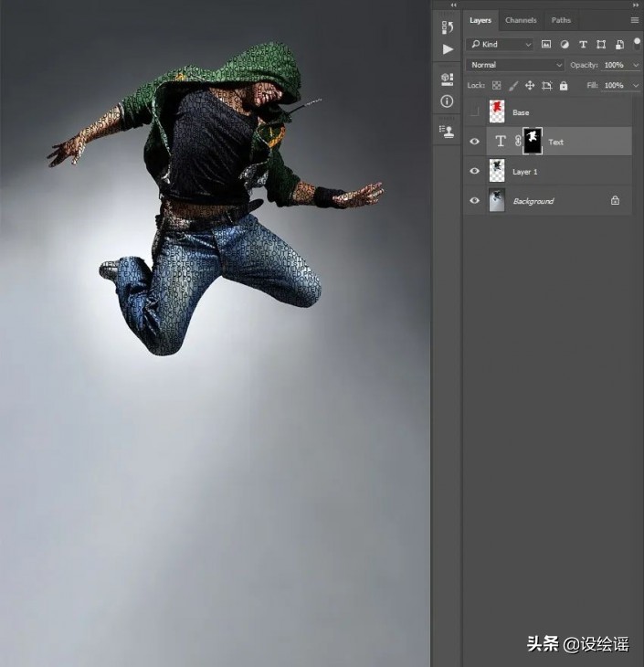Click the Fill percentage field
644x667 pixels.
pos(613,86)
